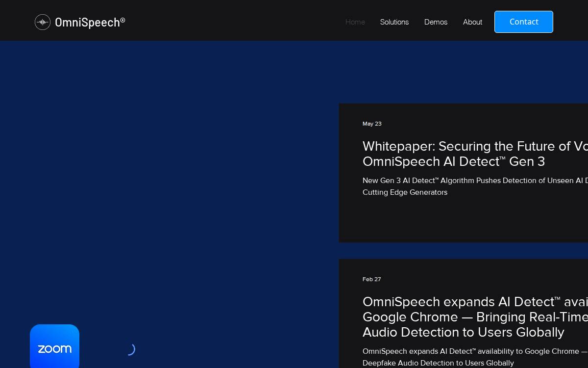Screen dimensions: 588x368
Task: Click the OmniSpeech brand name text
Action: coord(90,22)
